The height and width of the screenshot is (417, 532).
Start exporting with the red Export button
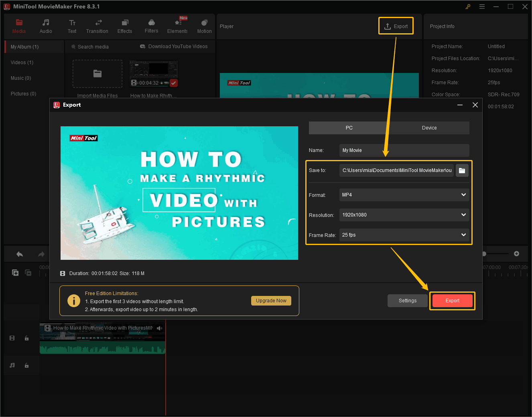pyautogui.click(x=452, y=300)
